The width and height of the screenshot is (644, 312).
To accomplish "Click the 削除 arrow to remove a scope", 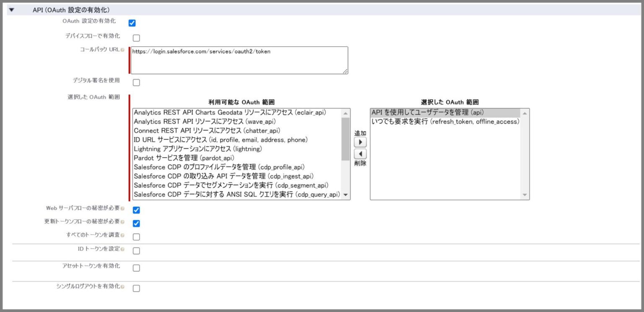I will [x=360, y=154].
